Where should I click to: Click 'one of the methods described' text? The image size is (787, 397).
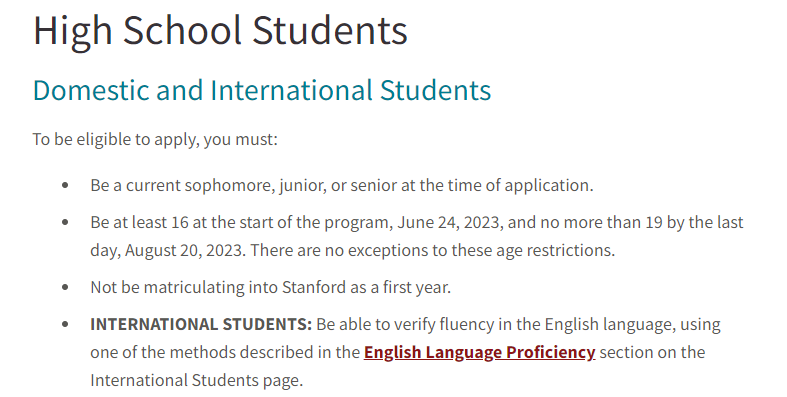click(202, 352)
